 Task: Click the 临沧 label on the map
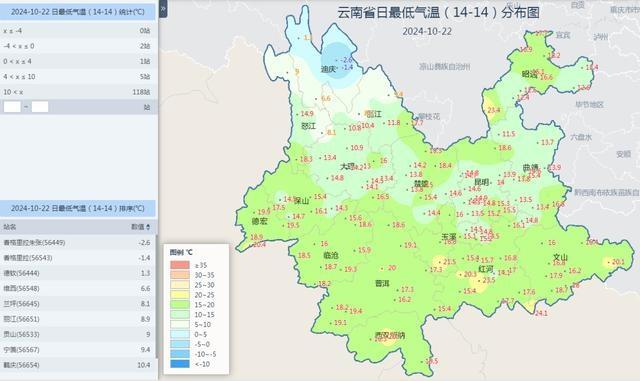[x=331, y=256]
